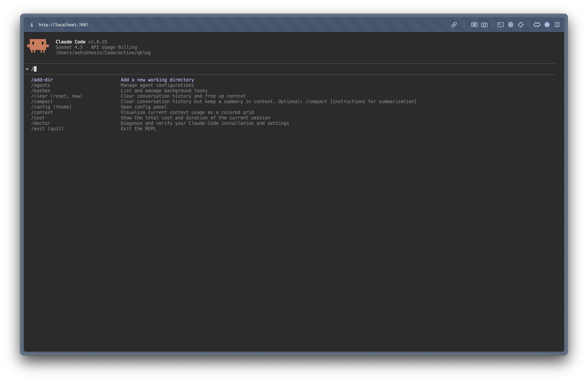
Task: Click the info icon beside the URL
Action: (x=32, y=25)
